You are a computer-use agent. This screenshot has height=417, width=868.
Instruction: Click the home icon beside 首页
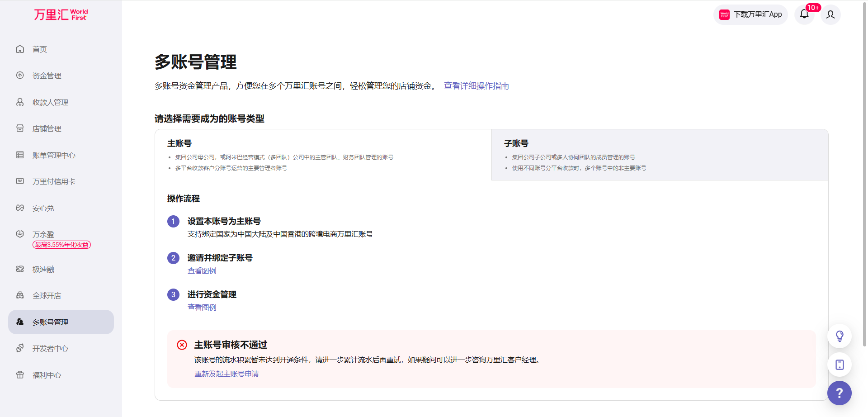[x=20, y=49]
